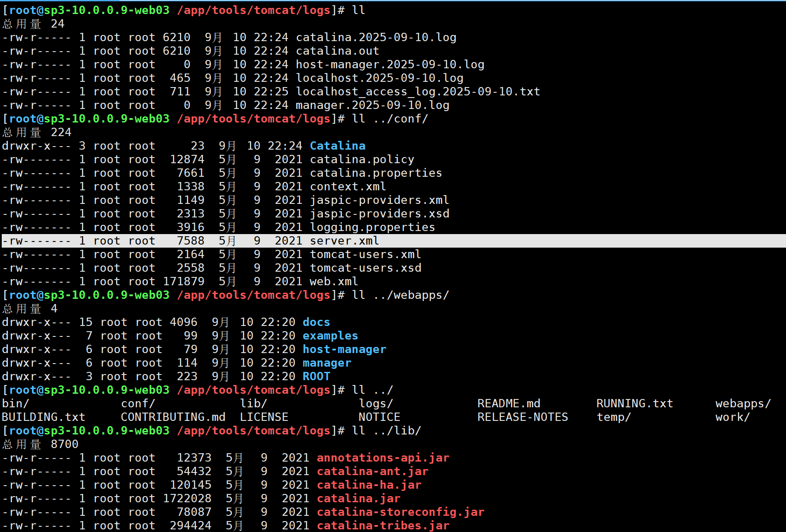Click total '总用量 224' line
This screenshot has width=786, height=532.
(37, 132)
